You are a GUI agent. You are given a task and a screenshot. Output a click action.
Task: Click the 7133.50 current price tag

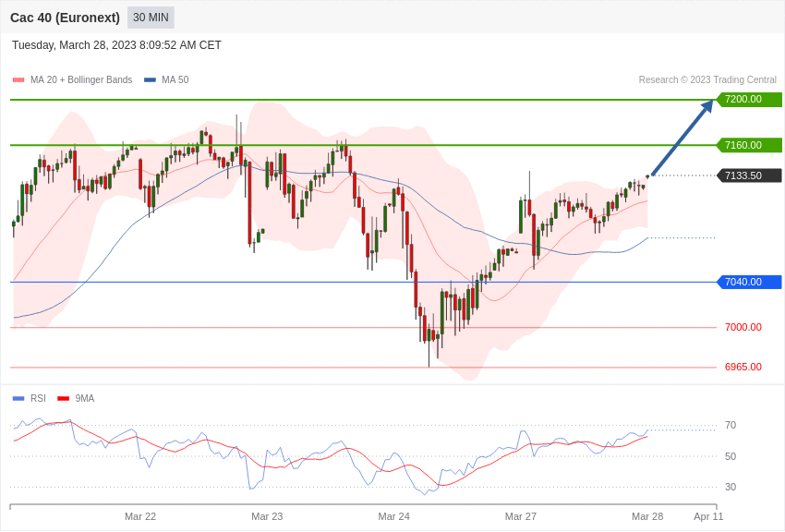pos(750,175)
